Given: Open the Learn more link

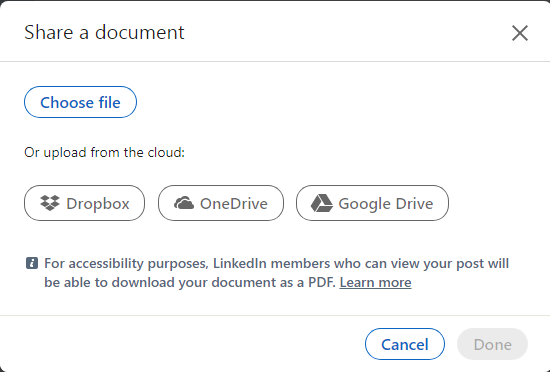Looking at the screenshot, I should click(375, 282).
